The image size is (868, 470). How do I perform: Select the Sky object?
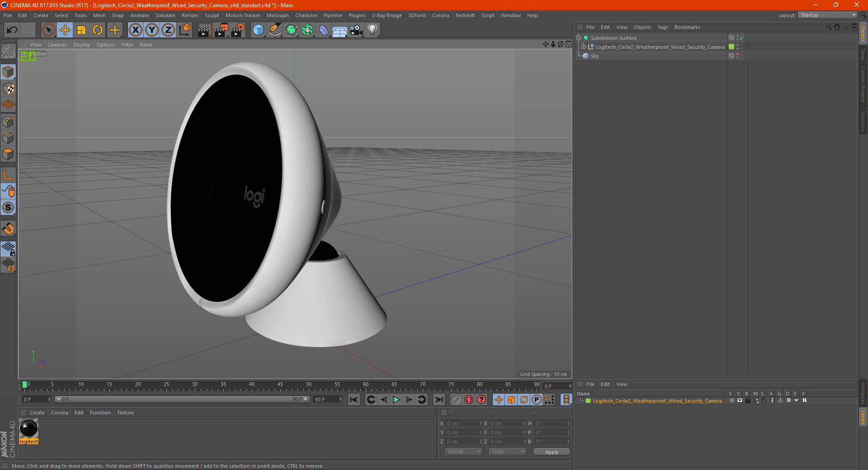[x=594, y=56]
